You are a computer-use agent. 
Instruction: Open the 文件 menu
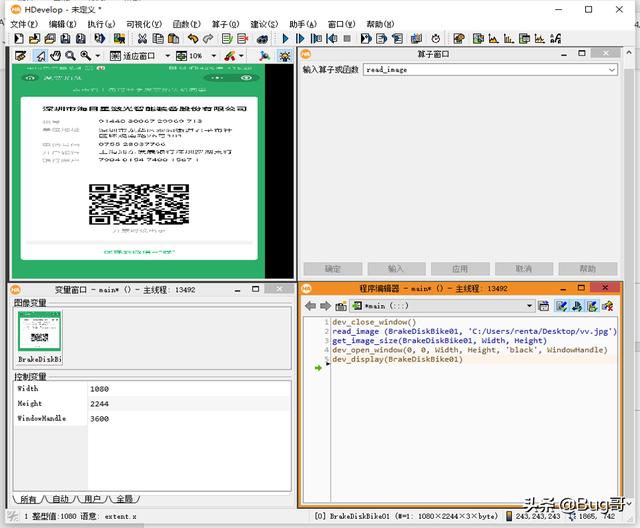click(x=24, y=24)
